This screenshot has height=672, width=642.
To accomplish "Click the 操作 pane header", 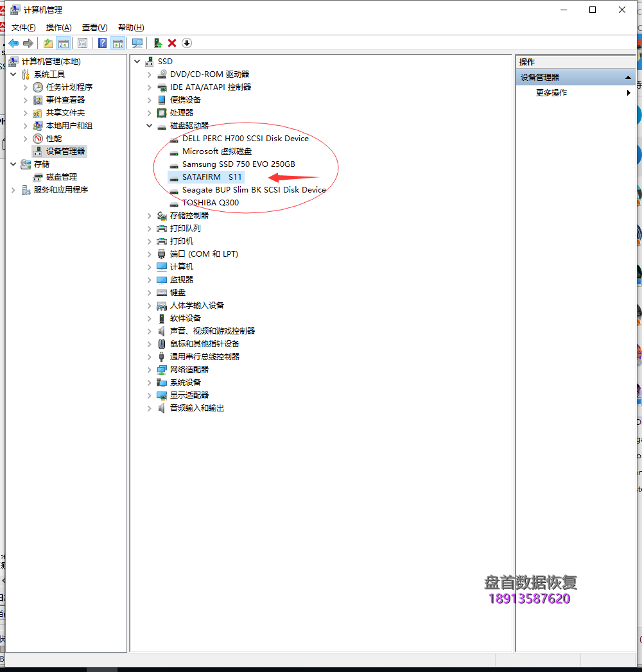I will [x=575, y=62].
